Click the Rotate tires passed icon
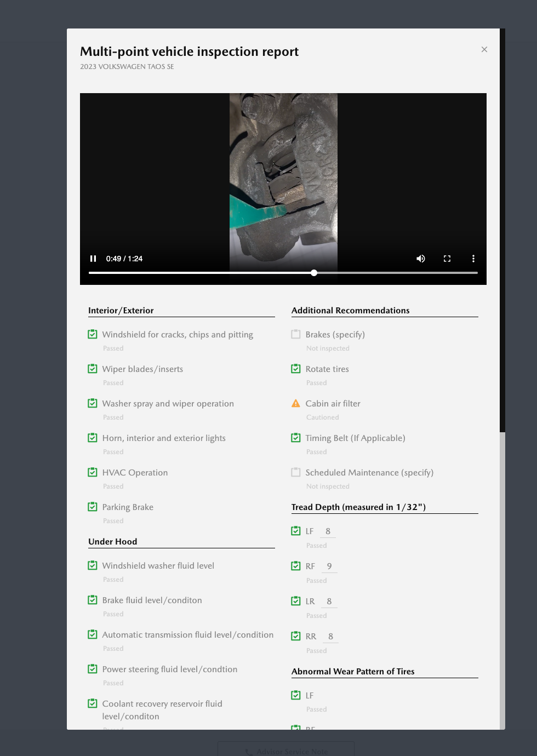This screenshot has height=756, width=537. (296, 369)
